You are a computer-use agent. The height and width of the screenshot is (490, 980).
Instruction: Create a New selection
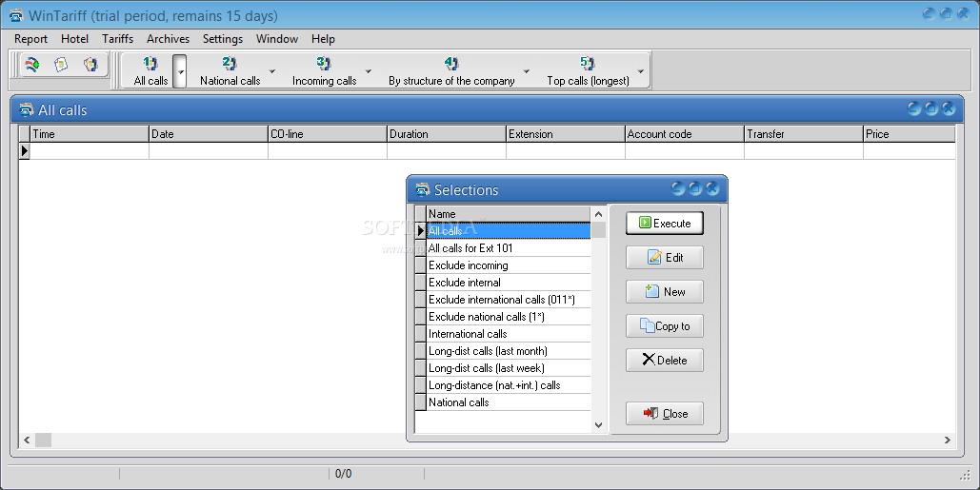pyautogui.click(x=665, y=291)
